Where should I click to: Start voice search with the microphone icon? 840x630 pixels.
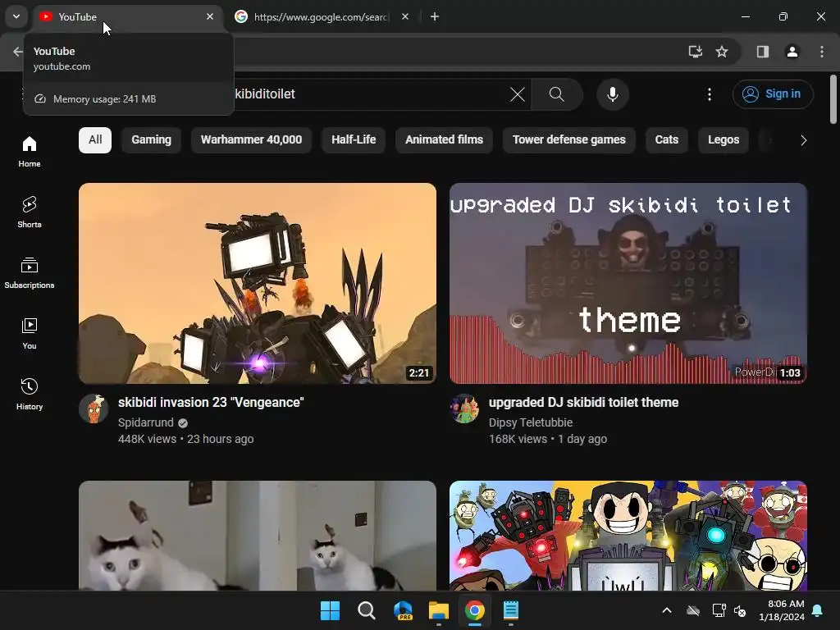click(612, 94)
